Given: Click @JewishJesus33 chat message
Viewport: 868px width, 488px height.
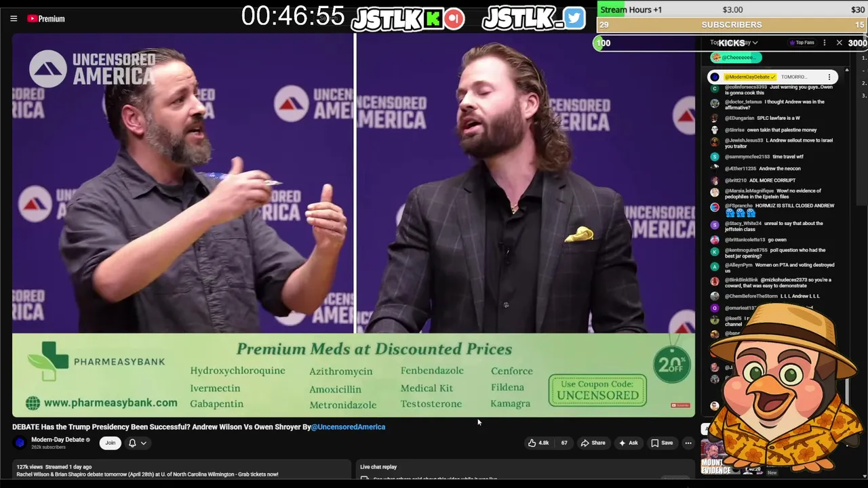Looking at the screenshot, I should (773, 143).
